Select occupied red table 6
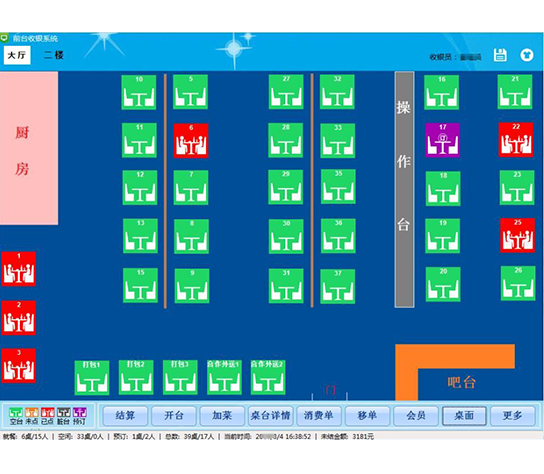 pos(191,141)
